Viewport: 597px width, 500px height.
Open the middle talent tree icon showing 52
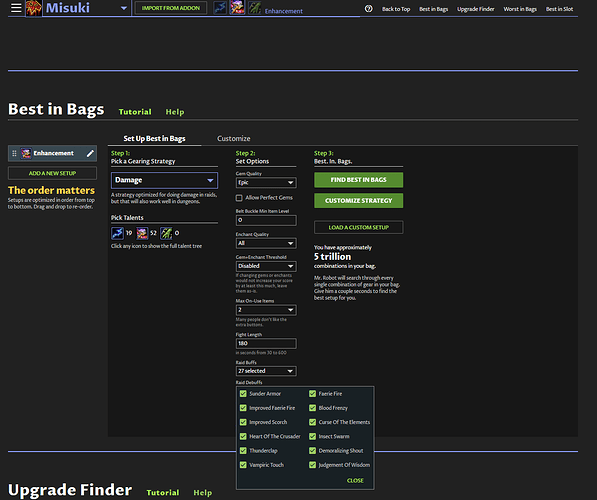142,233
